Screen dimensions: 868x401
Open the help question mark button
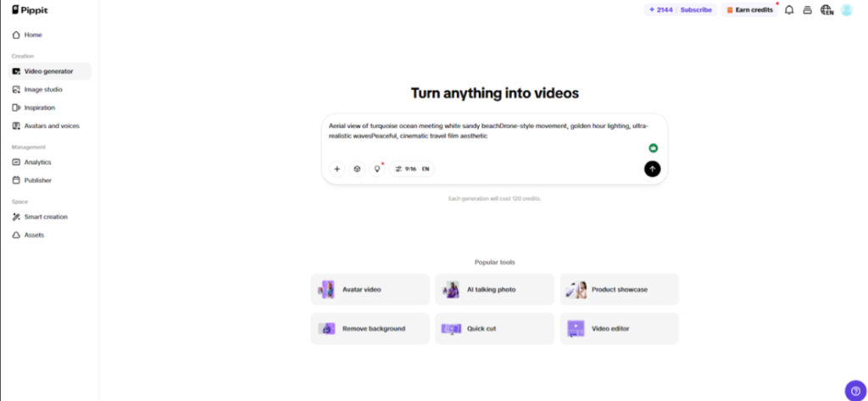[x=855, y=390]
